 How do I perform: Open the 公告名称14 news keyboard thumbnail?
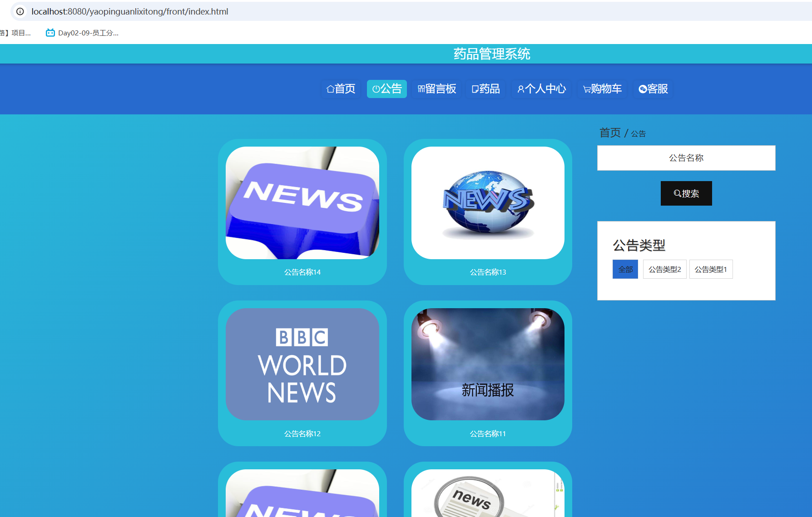click(x=302, y=203)
